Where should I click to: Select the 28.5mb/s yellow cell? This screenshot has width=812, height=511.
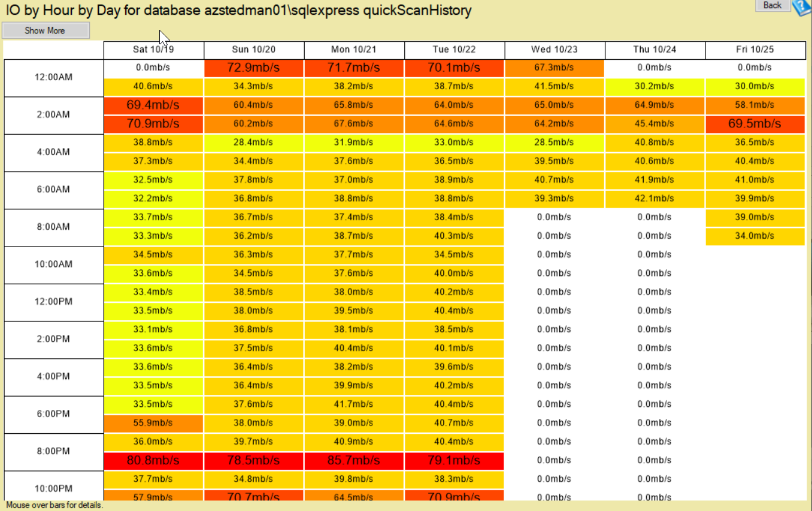coord(555,142)
